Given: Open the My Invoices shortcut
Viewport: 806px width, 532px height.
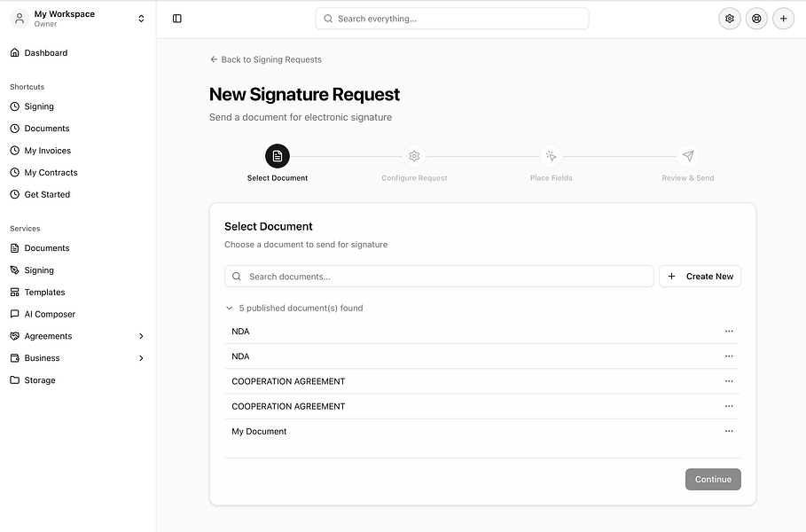Looking at the screenshot, I should (x=78, y=151).
